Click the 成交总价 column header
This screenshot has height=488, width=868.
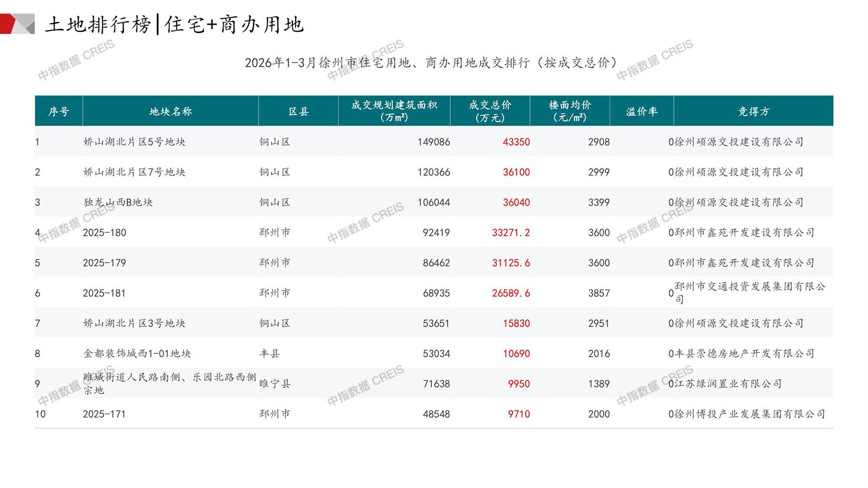coord(490,111)
